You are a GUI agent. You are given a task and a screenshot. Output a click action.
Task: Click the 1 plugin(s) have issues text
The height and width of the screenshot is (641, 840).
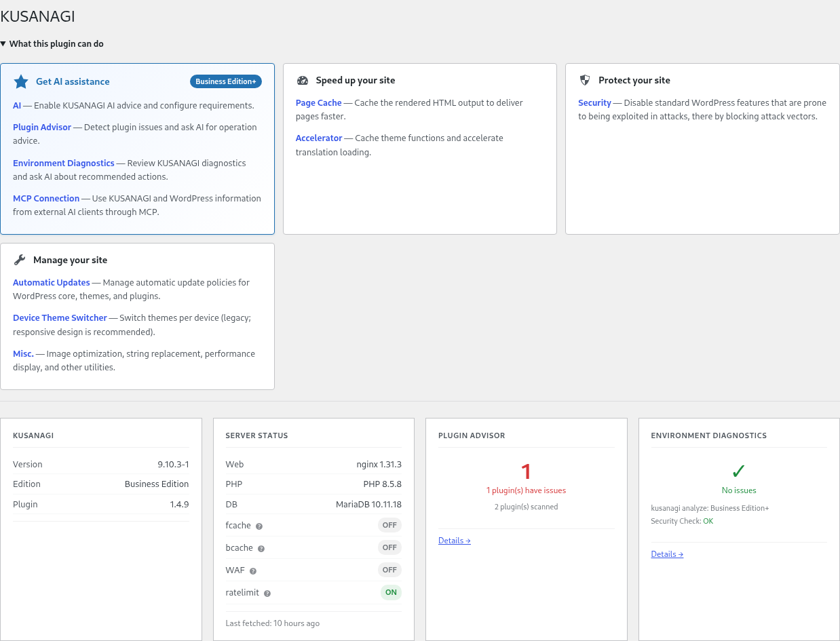[x=526, y=490]
